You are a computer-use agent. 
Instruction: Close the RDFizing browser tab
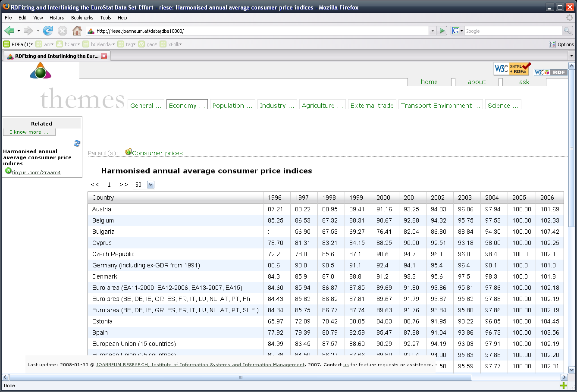(104, 56)
